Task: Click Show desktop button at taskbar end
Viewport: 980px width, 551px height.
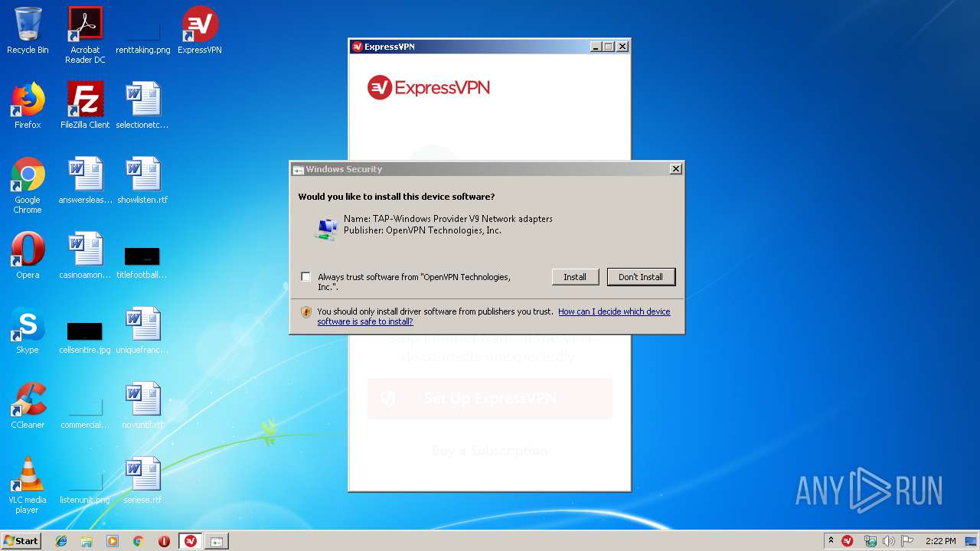Action: (x=972, y=541)
